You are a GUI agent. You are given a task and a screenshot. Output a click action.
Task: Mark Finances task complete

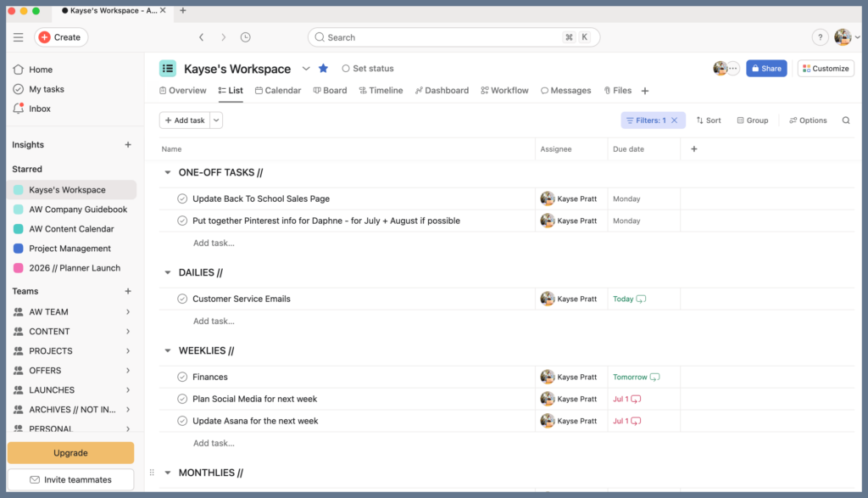tap(182, 377)
